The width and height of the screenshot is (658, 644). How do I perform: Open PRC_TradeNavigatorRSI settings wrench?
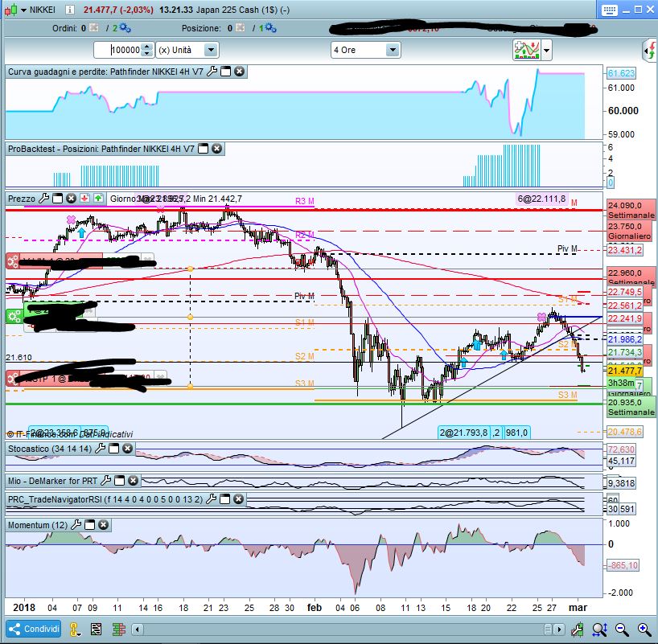212,498
